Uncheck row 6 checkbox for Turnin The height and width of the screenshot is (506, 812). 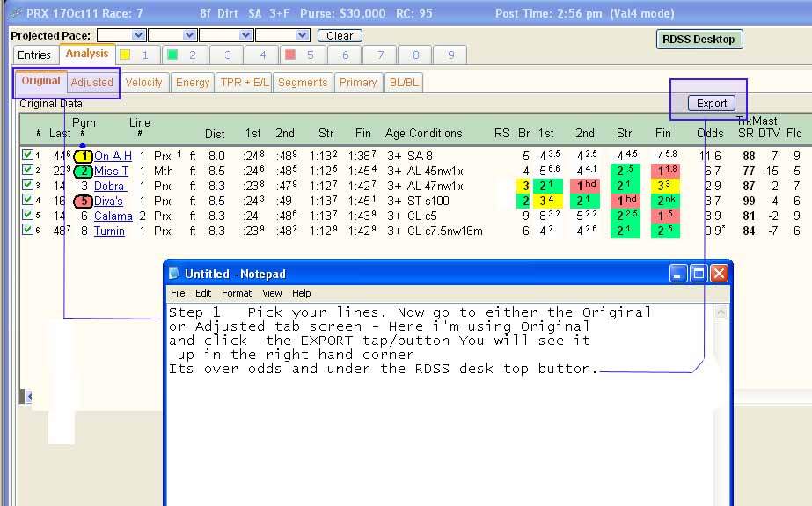click(x=27, y=229)
